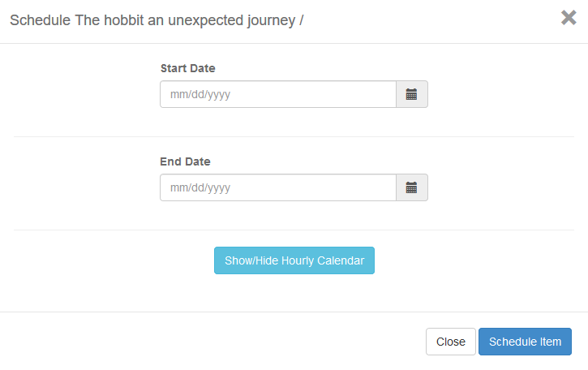
Task: Dismiss the dialog with the X icon
Action: [x=569, y=18]
